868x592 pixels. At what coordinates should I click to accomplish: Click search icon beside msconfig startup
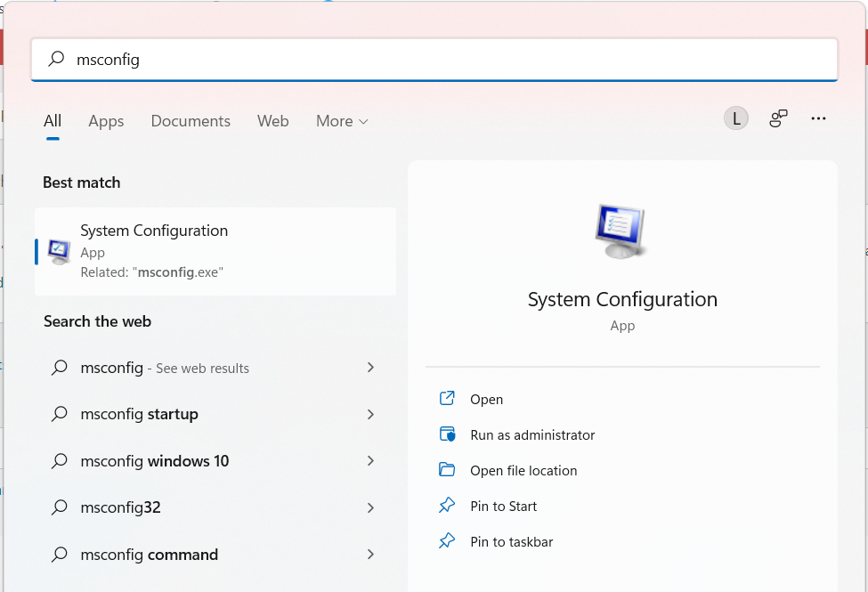(x=60, y=414)
